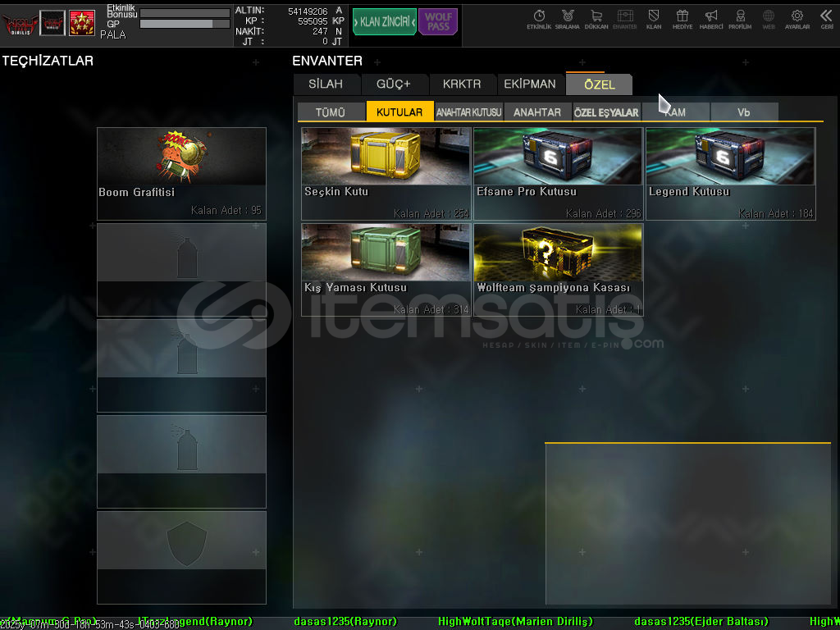Image resolution: width=840 pixels, height=630 pixels.
Task: Click the KP balance value 595095
Action: [313, 21]
